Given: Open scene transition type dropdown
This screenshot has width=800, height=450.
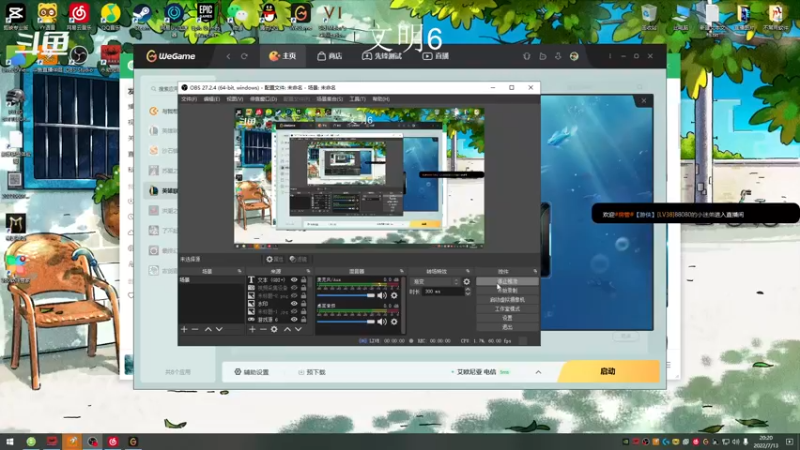Looking at the screenshot, I should pos(436,282).
